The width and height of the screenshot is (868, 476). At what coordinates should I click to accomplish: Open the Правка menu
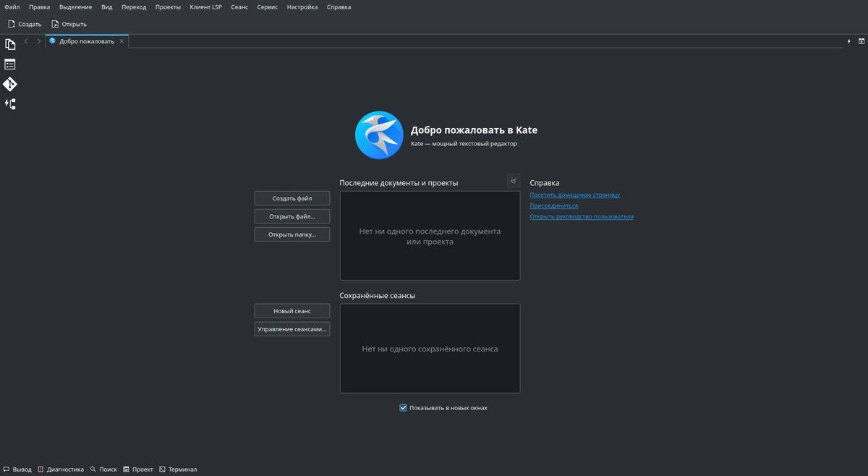(40, 7)
